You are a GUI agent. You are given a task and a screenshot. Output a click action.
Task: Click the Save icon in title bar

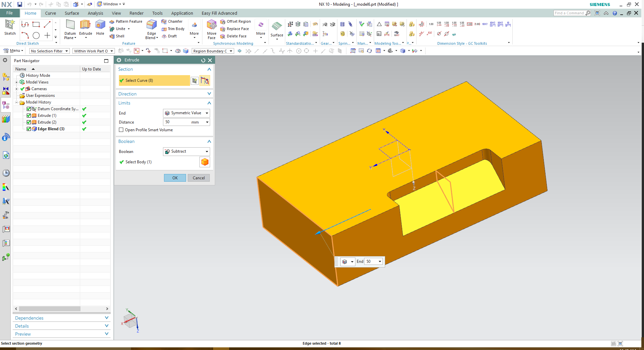click(20, 4)
